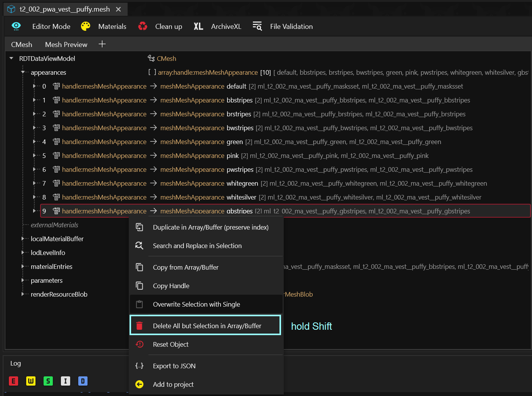Expand the materialEntries node
The image size is (532, 396).
[23, 267]
